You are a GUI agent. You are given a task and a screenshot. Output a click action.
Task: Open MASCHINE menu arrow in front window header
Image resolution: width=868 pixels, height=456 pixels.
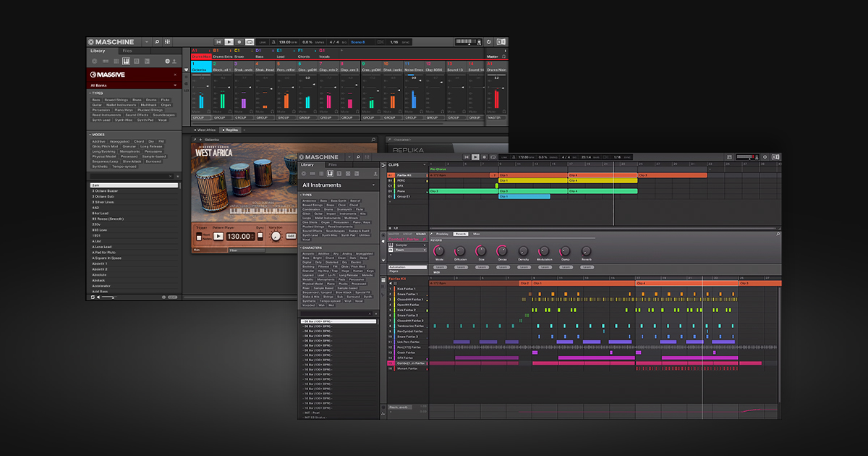[x=349, y=157]
